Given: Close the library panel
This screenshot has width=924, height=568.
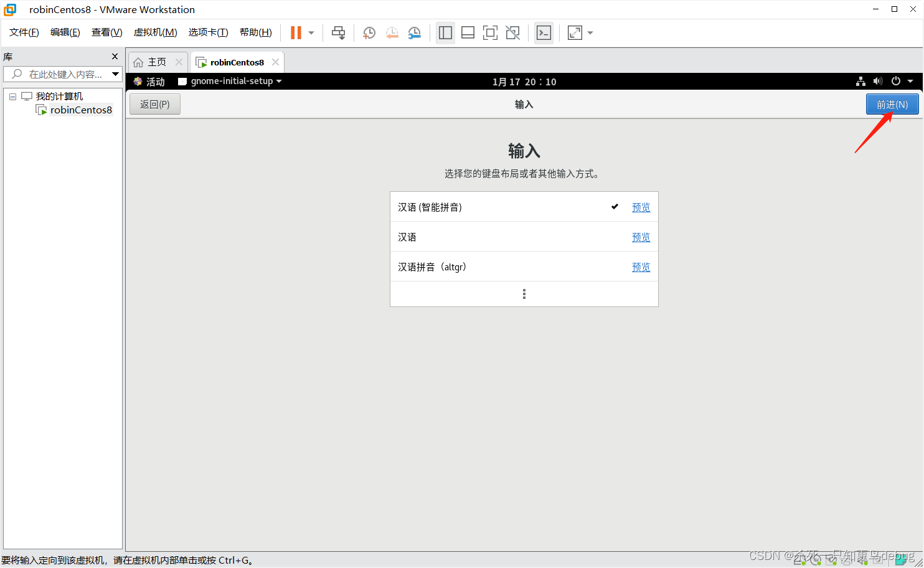Looking at the screenshot, I should 115,57.
